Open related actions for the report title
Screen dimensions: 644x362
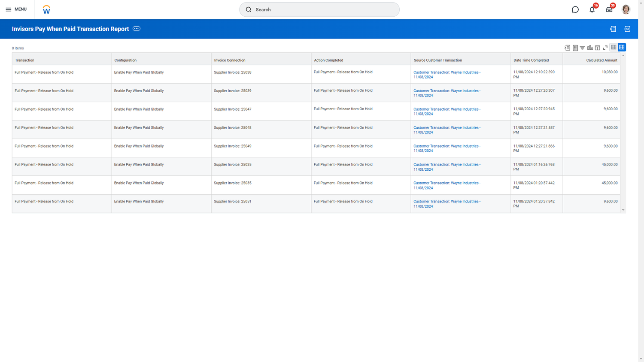(136, 28)
